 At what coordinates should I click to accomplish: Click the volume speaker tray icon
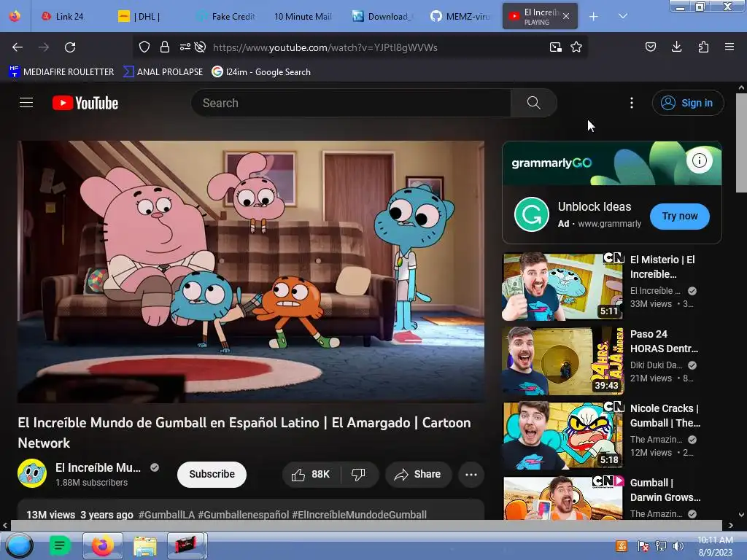pyautogui.click(x=678, y=546)
